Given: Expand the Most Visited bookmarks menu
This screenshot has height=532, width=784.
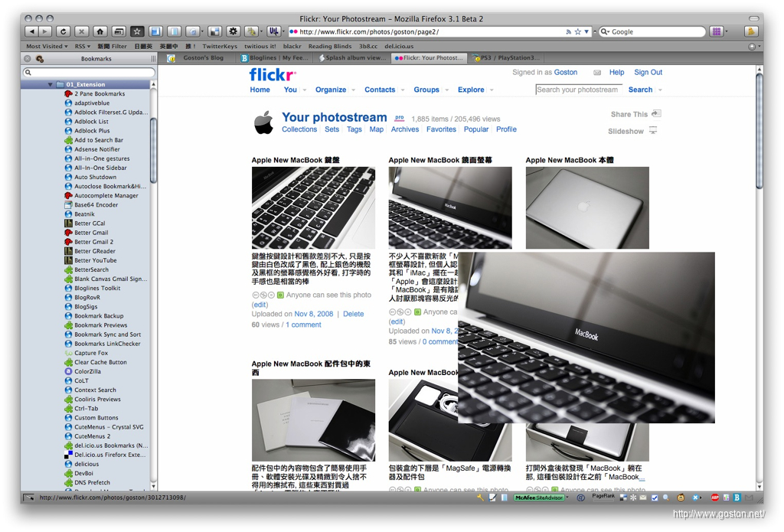Looking at the screenshot, I should point(47,46).
